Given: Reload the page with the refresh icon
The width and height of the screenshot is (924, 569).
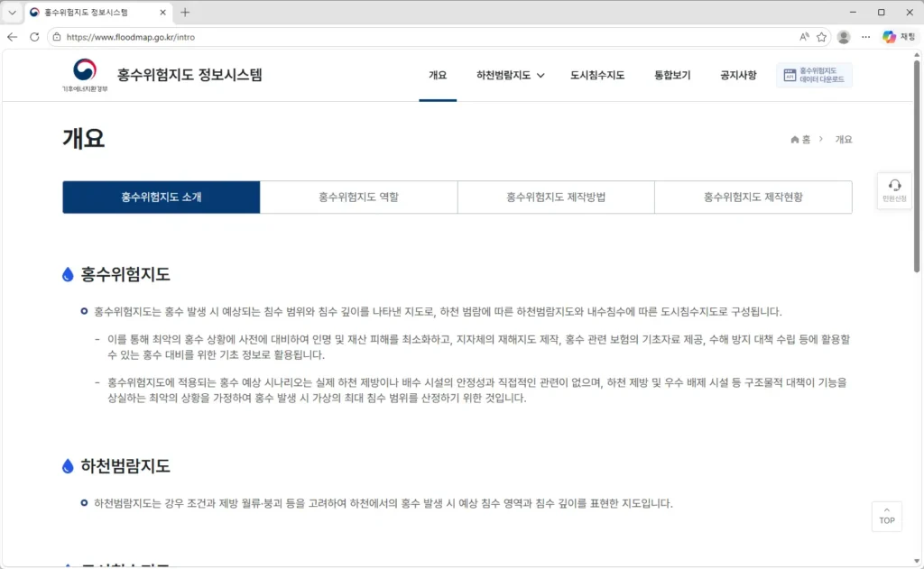Looking at the screenshot, I should (x=34, y=37).
